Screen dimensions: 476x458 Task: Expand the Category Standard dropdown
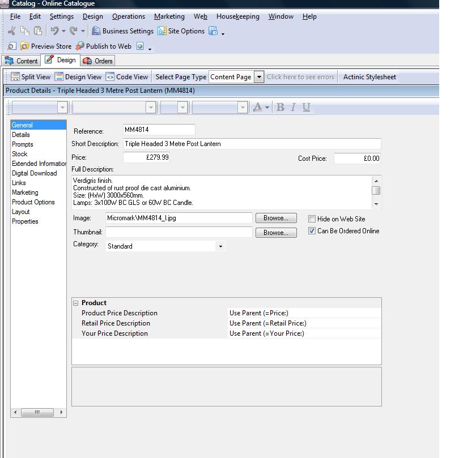click(x=220, y=246)
